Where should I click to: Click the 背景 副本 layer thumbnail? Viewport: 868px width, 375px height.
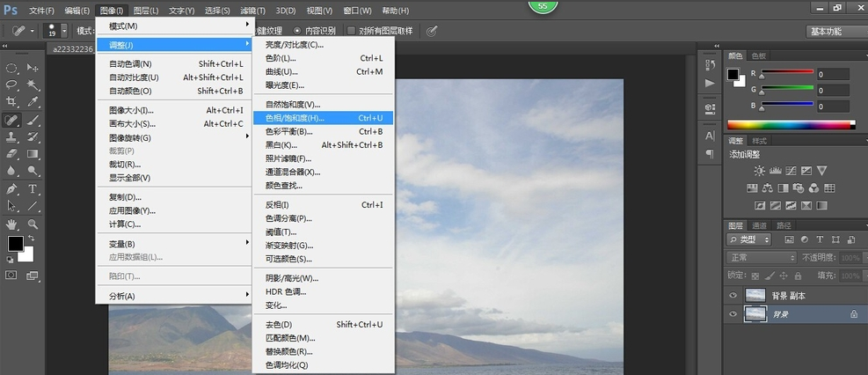coord(755,295)
